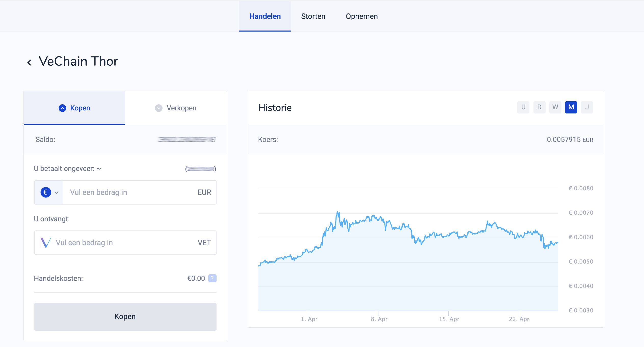Screen dimensions: 644x347
Task: Click the Koers value 0.0057915 EUR
Action: pos(570,140)
